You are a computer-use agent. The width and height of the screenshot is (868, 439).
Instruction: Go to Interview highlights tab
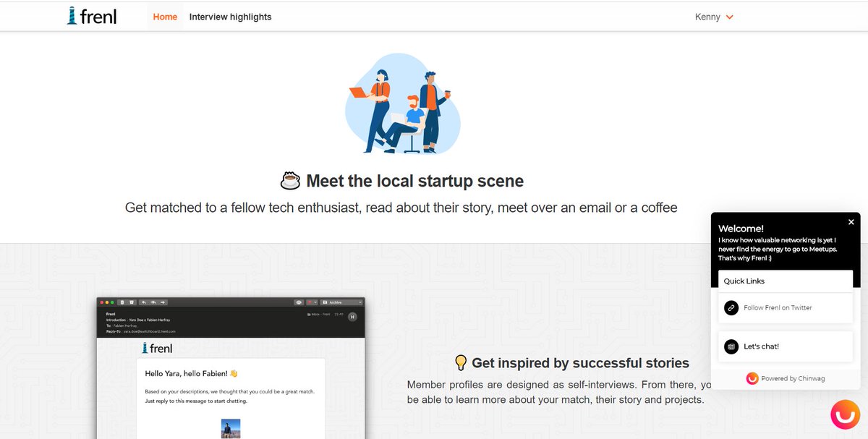coord(230,17)
